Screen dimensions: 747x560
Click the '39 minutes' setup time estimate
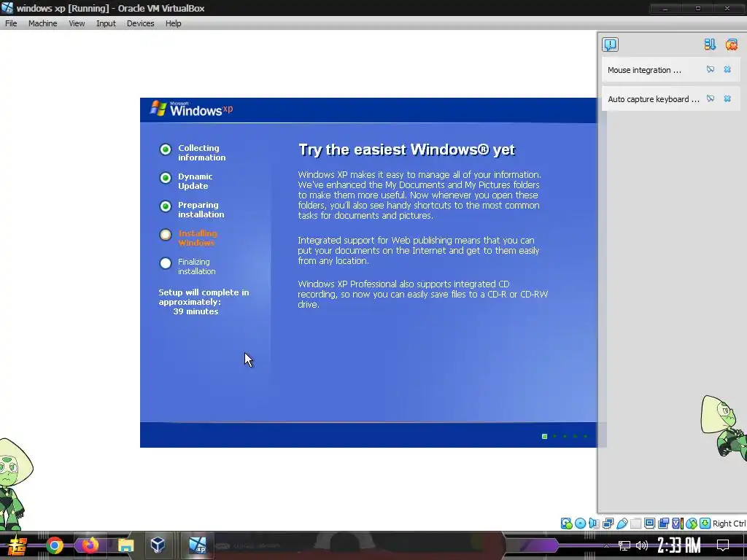pos(196,311)
